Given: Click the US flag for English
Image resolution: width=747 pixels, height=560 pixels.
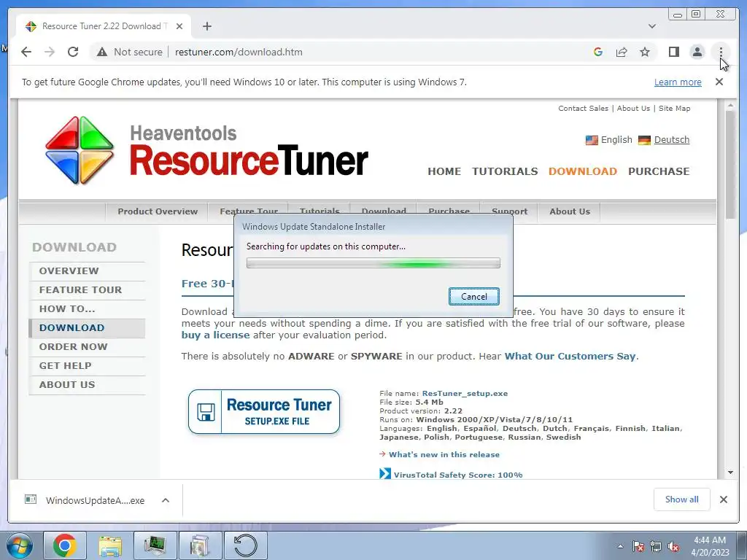Looking at the screenshot, I should [x=592, y=140].
